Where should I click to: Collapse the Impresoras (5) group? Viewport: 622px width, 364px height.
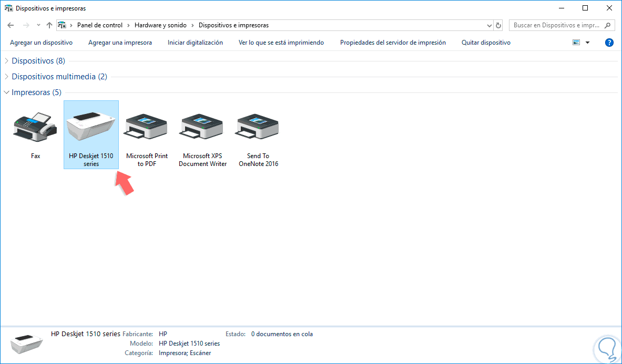click(6, 92)
